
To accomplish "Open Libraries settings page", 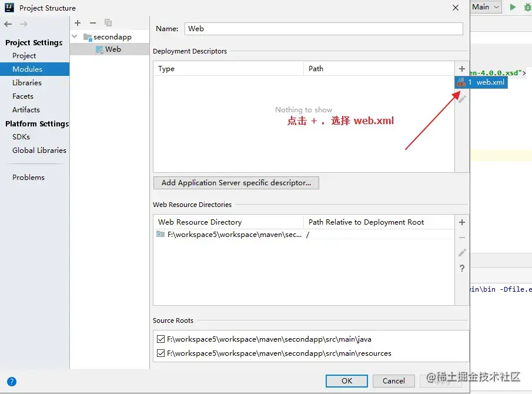I will pos(27,83).
